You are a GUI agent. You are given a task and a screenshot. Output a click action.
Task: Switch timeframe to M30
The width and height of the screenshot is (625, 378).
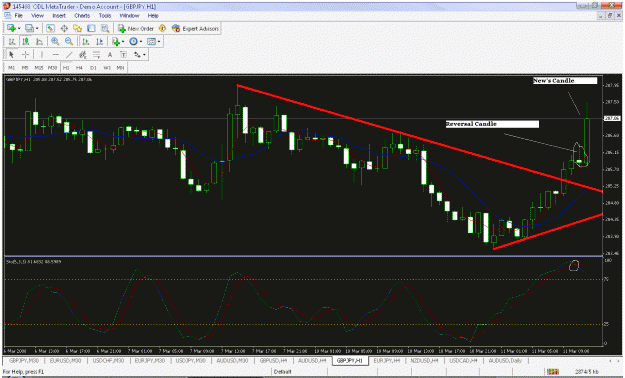pyautogui.click(x=52, y=68)
